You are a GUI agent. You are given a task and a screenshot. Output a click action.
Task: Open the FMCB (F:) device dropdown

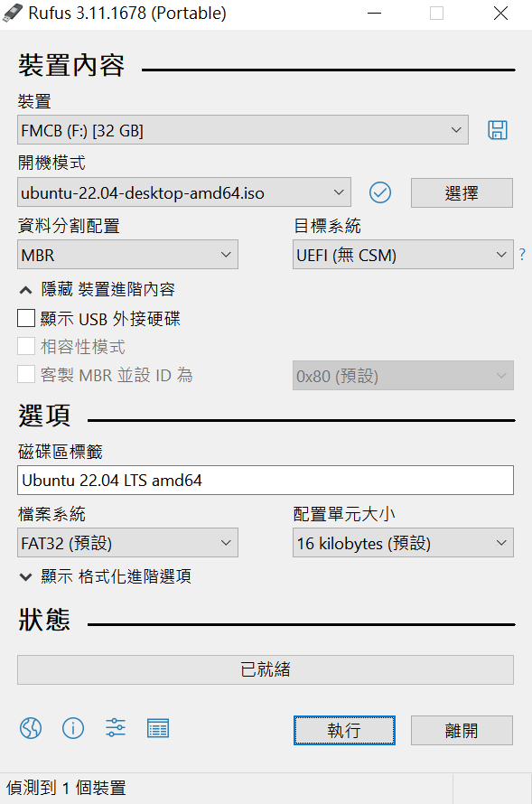(x=243, y=130)
